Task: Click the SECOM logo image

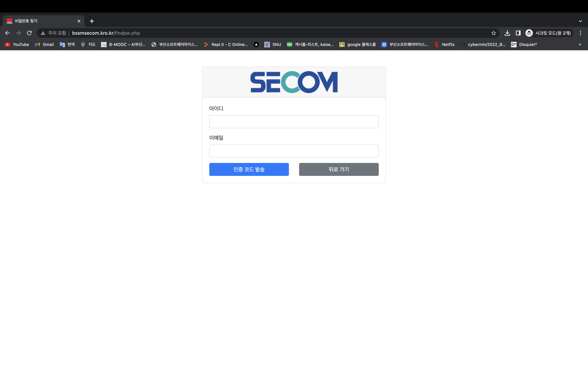Action: tap(294, 82)
